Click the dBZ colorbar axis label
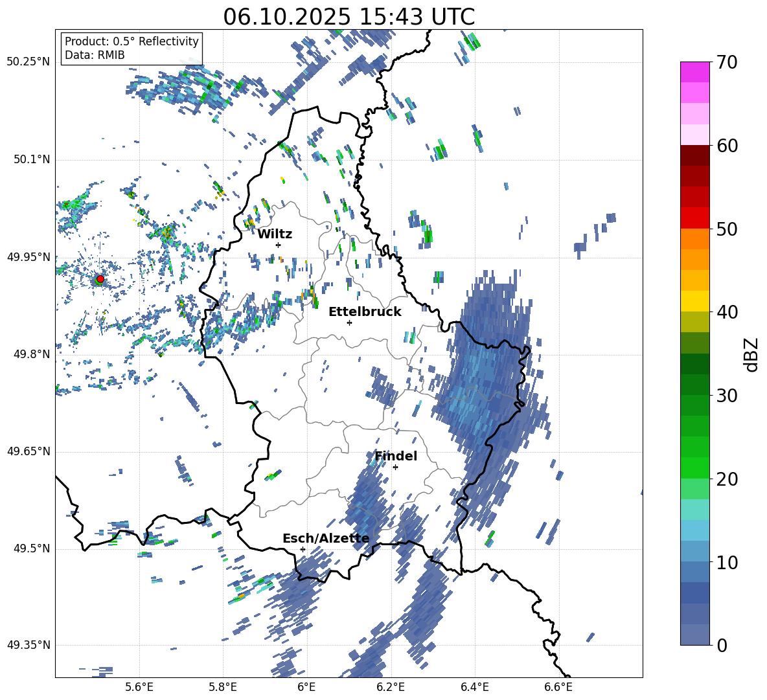 click(752, 354)
